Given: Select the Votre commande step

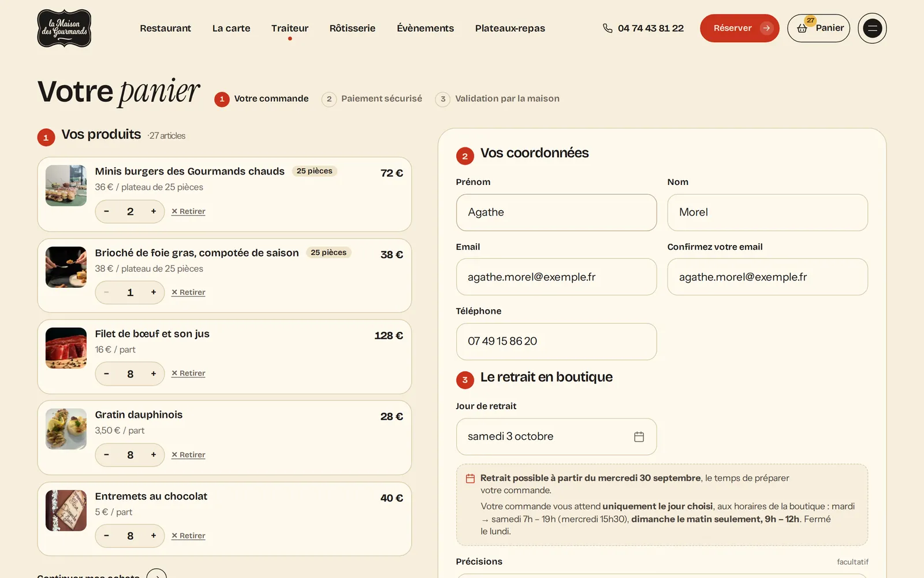Looking at the screenshot, I should (262, 99).
